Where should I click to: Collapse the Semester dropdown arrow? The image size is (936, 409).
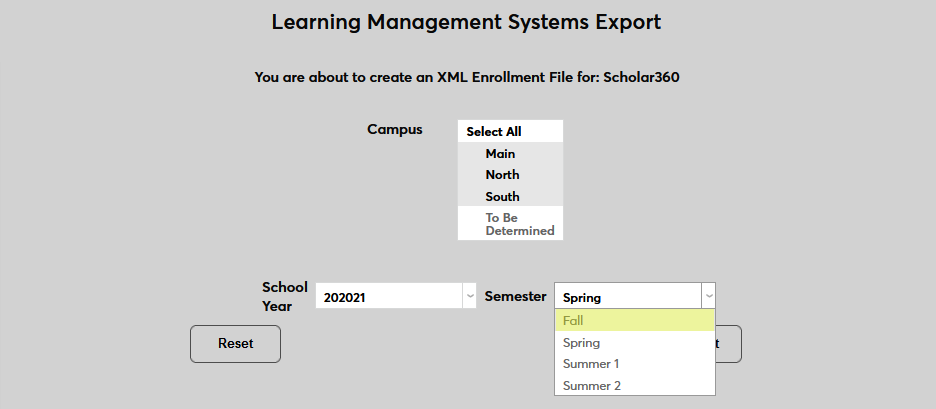tap(709, 296)
